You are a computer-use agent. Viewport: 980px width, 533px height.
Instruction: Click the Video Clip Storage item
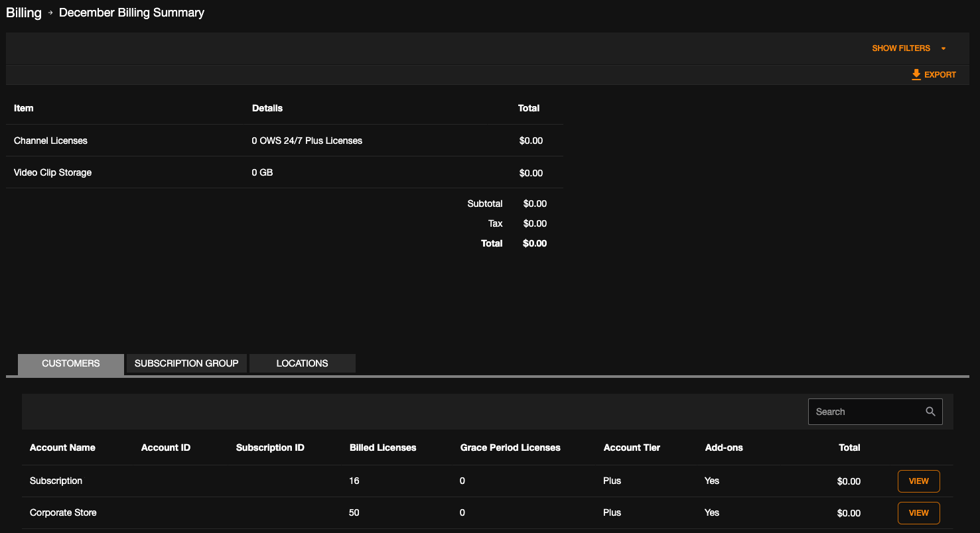52,172
